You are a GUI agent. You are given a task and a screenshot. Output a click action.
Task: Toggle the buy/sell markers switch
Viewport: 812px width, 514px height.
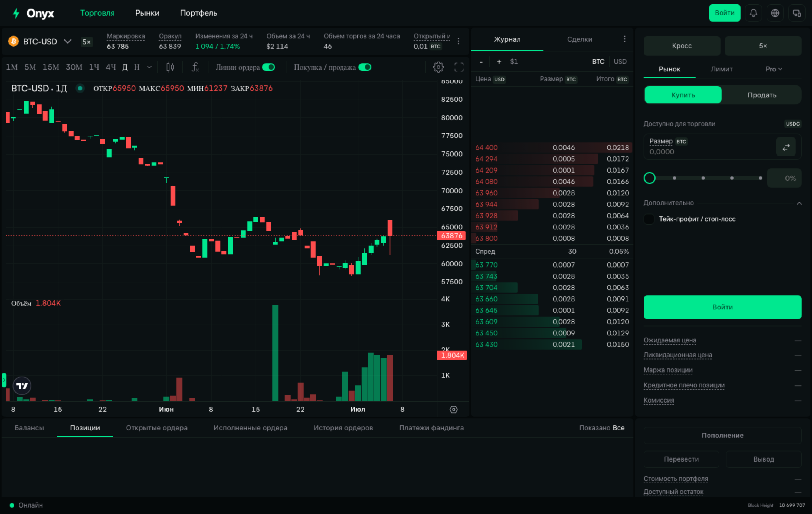point(365,67)
